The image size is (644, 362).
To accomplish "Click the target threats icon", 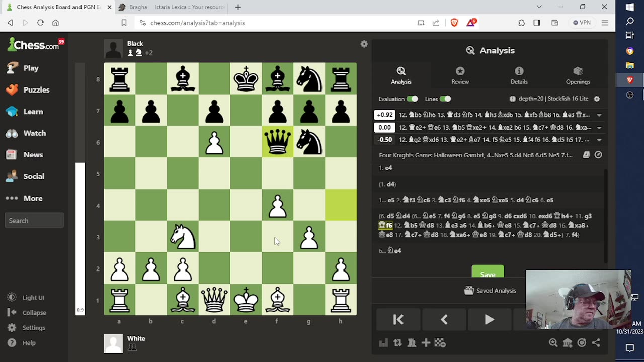I will [x=582, y=343].
